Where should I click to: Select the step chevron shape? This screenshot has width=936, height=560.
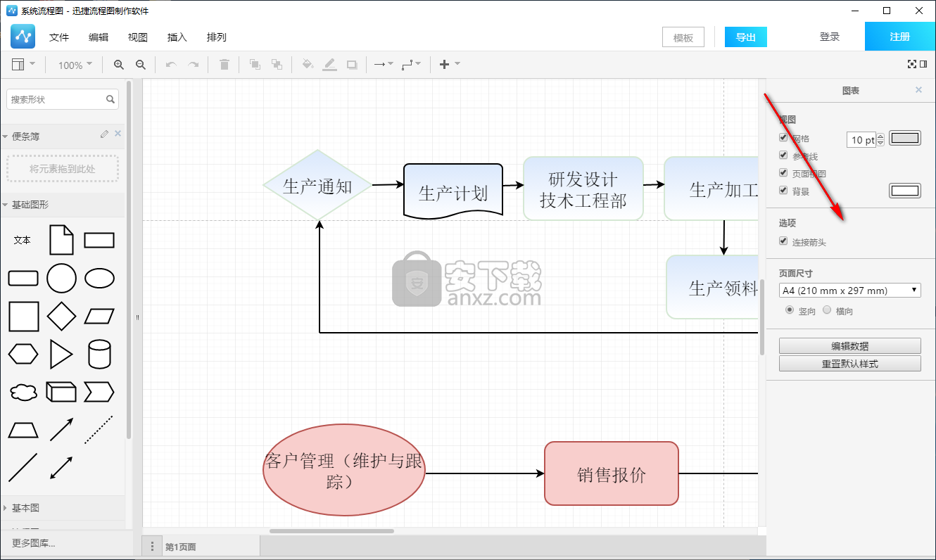(x=99, y=392)
